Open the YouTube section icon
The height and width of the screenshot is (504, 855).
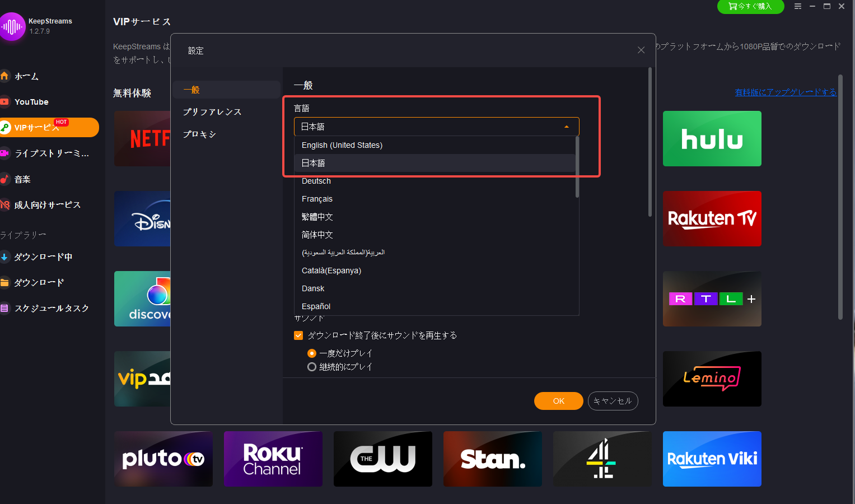[x=5, y=102]
